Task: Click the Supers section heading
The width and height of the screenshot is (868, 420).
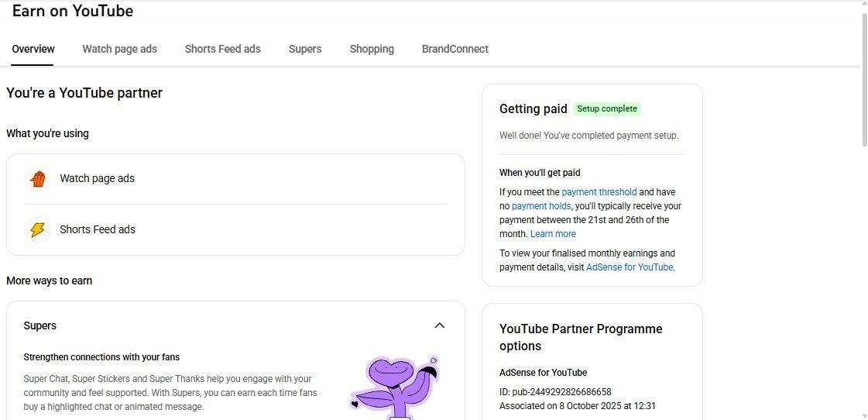Action: (x=40, y=325)
